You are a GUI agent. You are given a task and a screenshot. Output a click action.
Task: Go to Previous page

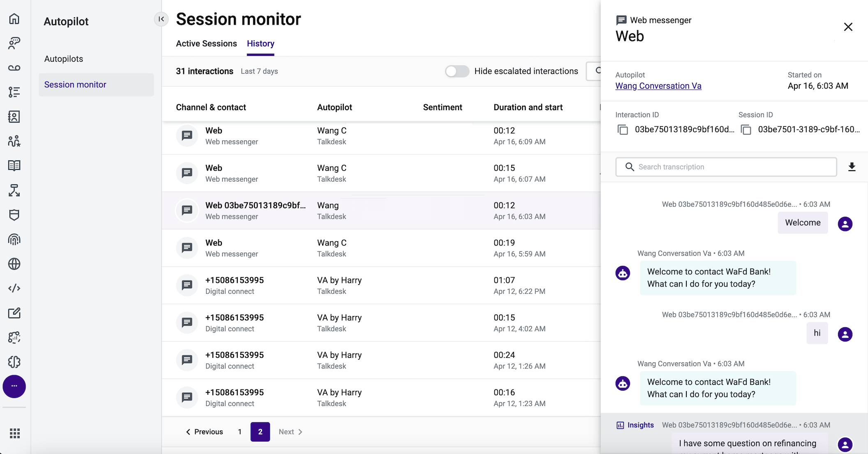coord(204,432)
